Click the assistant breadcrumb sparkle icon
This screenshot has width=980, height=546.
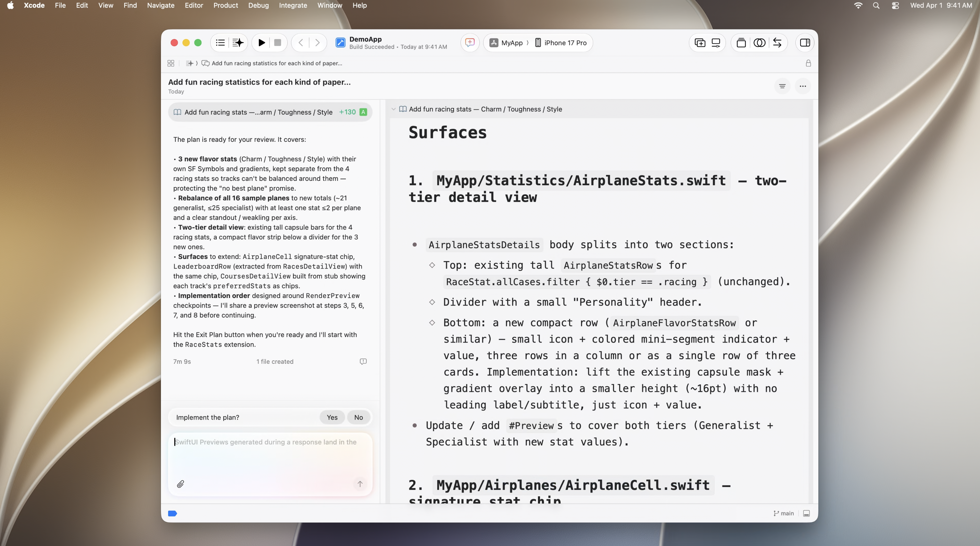pyautogui.click(x=189, y=63)
